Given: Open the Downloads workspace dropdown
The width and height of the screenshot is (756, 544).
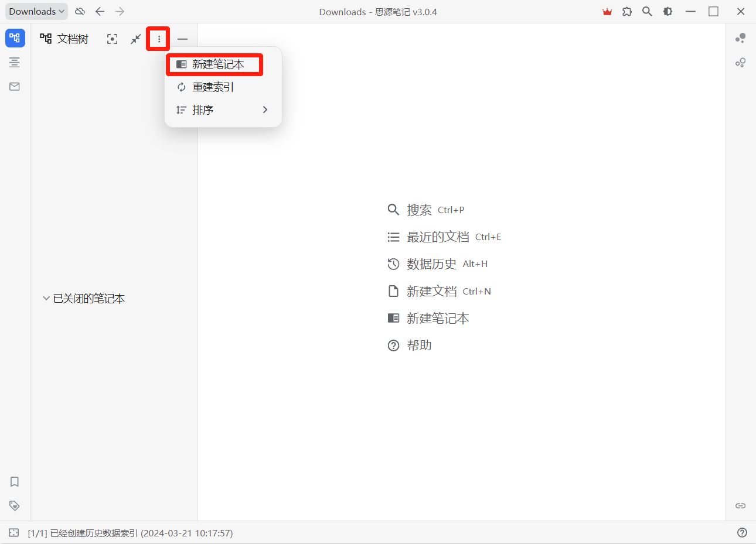Looking at the screenshot, I should [36, 11].
